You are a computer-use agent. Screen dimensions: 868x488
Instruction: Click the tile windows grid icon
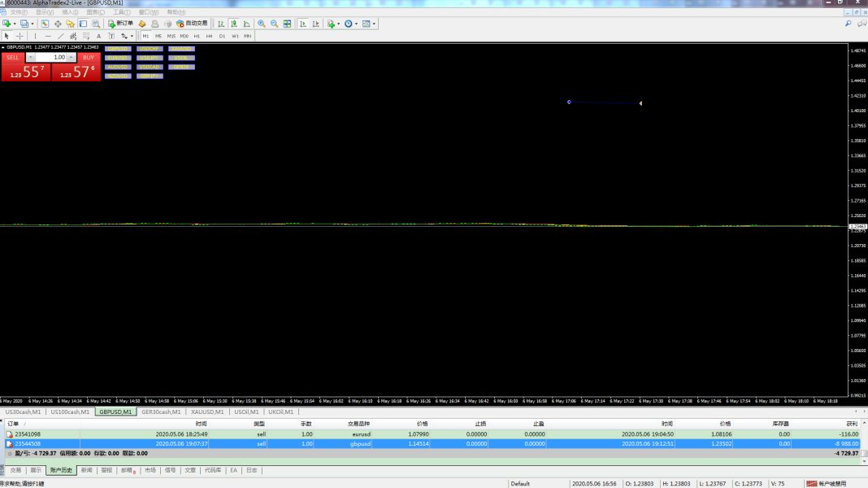(x=287, y=24)
